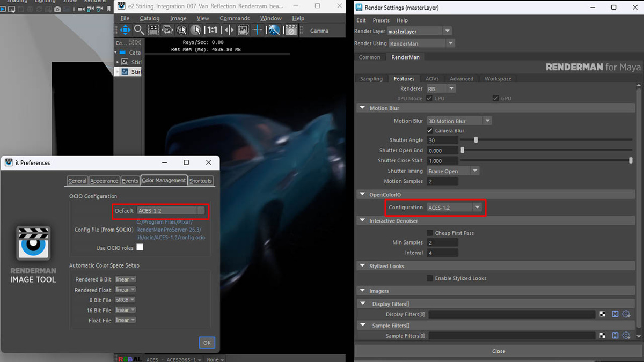Click the stacked images icon in it toolbar
644x362 pixels.
[x=167, y=31]
